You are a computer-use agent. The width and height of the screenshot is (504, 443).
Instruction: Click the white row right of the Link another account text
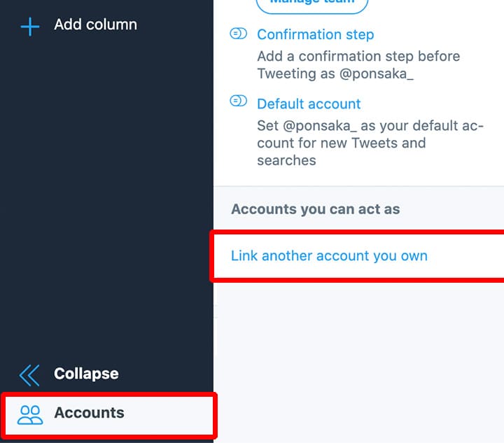(x=466, y=255)
